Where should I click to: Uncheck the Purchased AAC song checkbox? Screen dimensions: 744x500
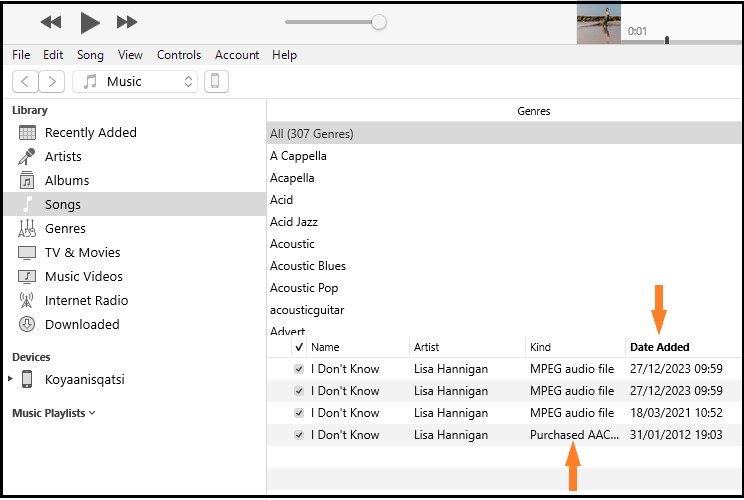pos(299,435)
